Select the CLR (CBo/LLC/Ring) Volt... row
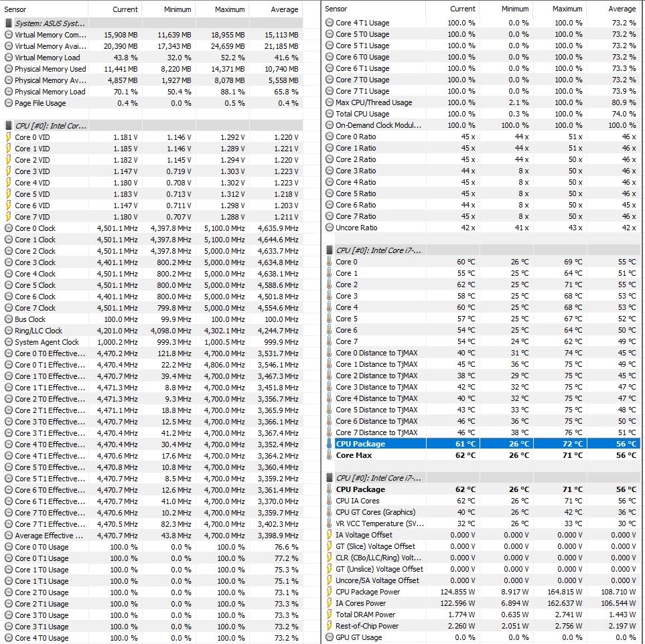The height and width of the screenshot is (644, 645). pyautogui.click(x=482, y=557)
